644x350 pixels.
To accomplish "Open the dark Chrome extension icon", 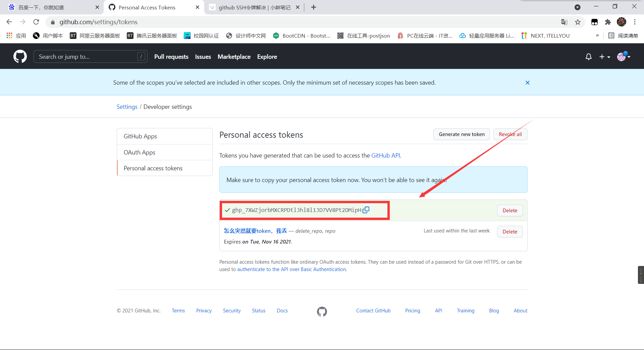I will (594, 22).
